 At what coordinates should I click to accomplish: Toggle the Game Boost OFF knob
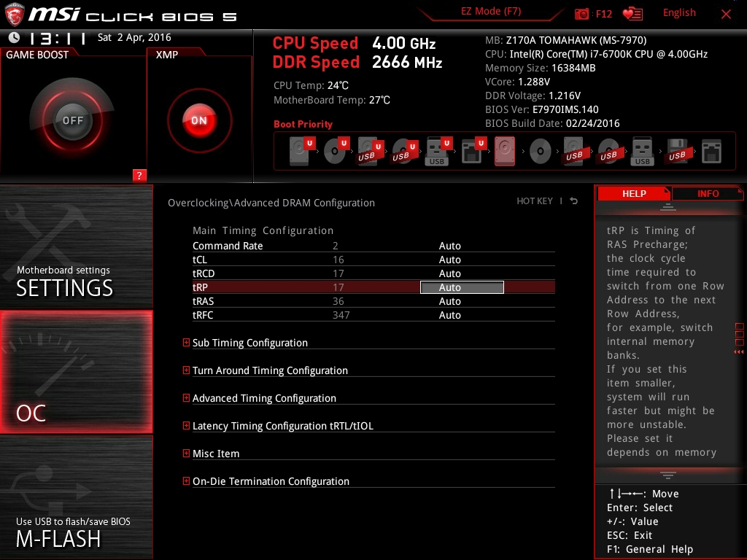coord(72,120)
